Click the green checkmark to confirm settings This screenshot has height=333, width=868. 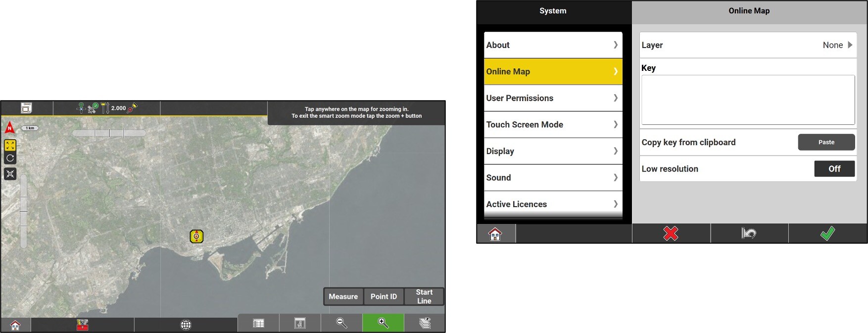[x=827, y=233]
